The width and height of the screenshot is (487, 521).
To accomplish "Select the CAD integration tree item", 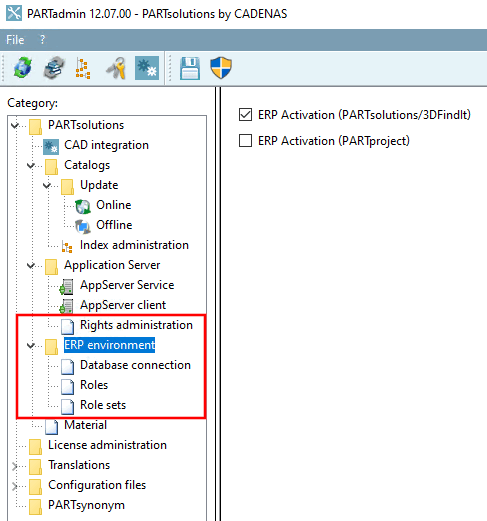I will tap(106, 145).
